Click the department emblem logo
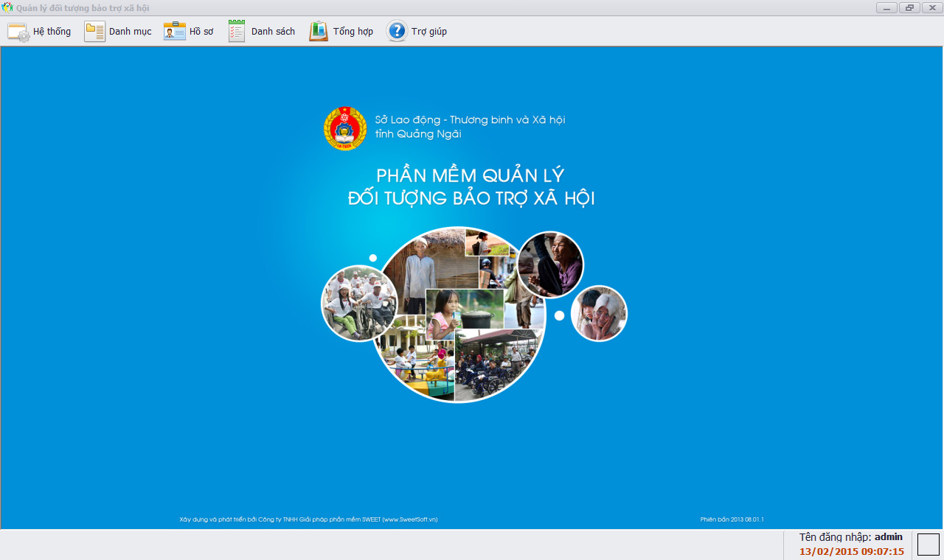The width and height of the screenshot is (944, 560). coord(345,128)
